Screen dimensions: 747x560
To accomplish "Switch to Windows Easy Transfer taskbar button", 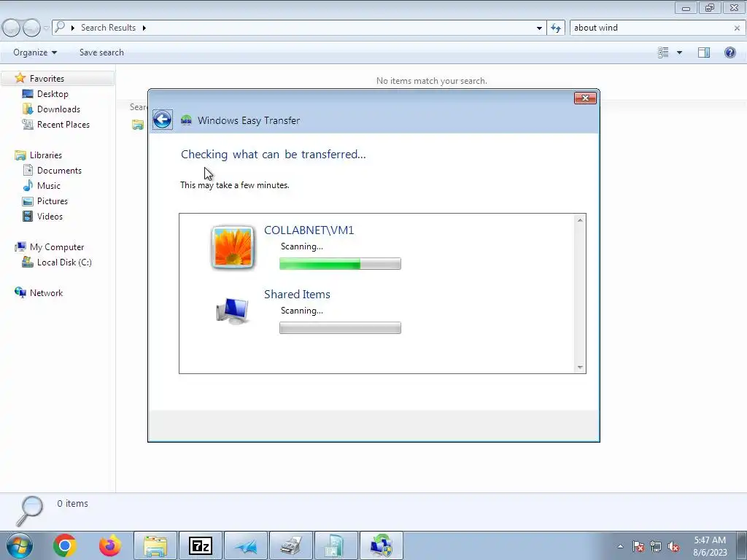I will 382,545.
